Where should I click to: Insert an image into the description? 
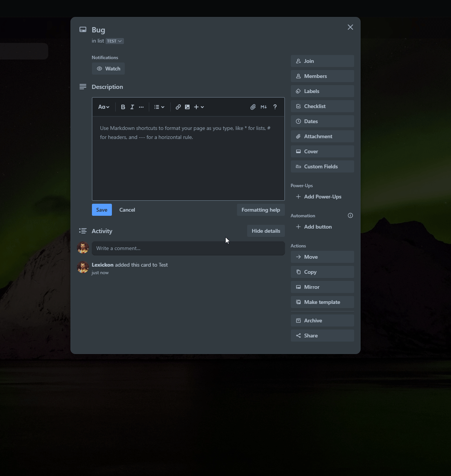point(187,107)
